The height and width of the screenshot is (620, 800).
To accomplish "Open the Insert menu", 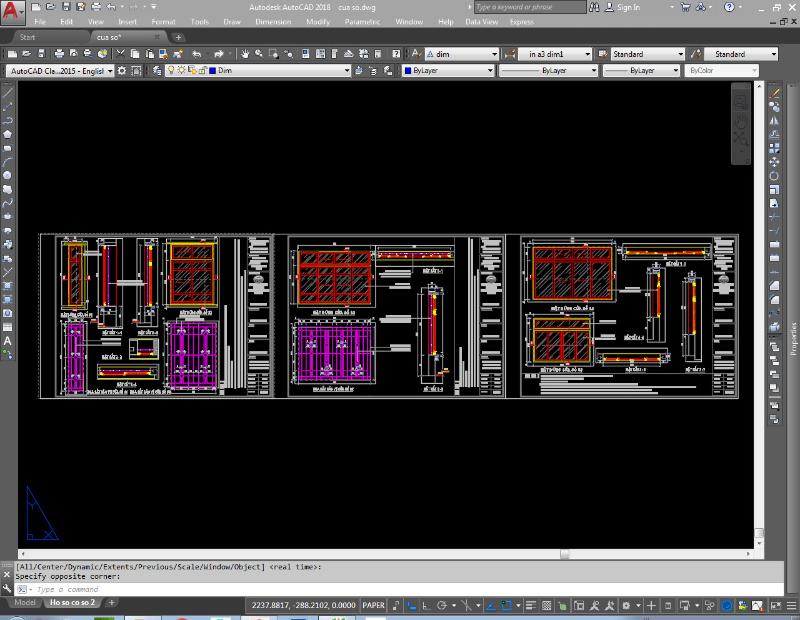I will coord(127,22).
